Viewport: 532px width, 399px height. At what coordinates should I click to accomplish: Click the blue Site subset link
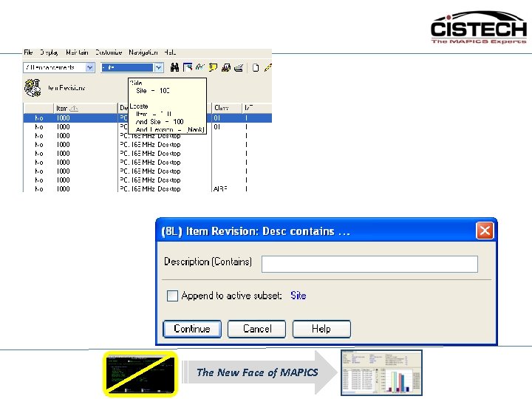299,296
